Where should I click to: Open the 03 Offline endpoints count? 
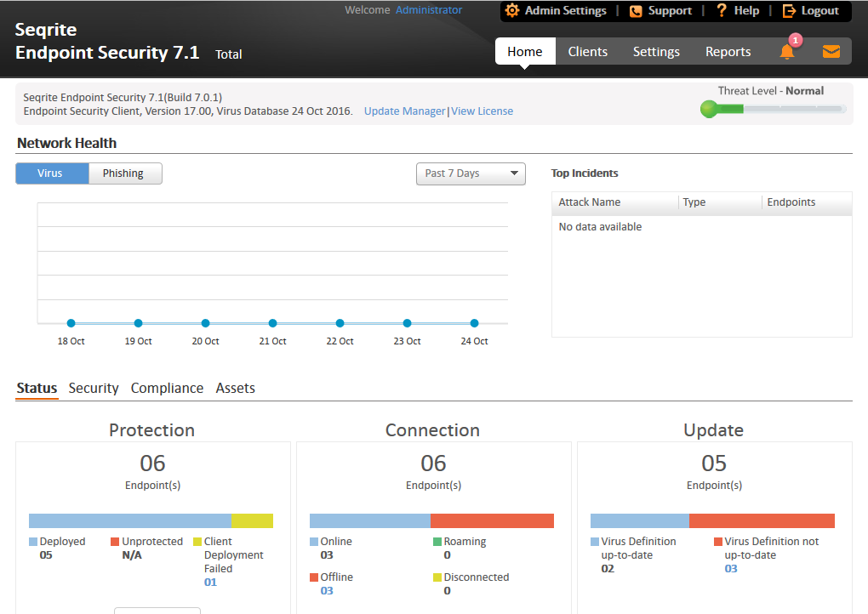coord(327,591)
